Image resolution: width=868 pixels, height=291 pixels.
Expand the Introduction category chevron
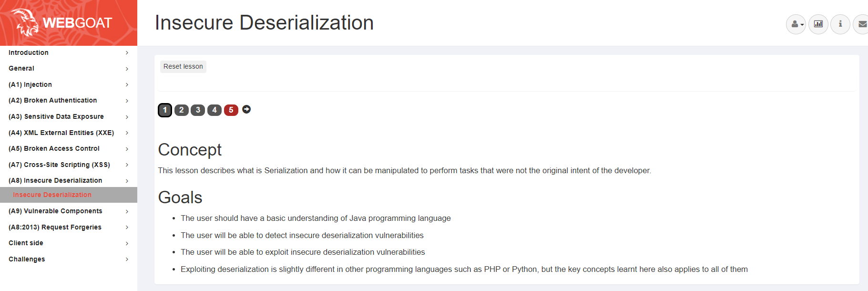click(x=127, y=53)
